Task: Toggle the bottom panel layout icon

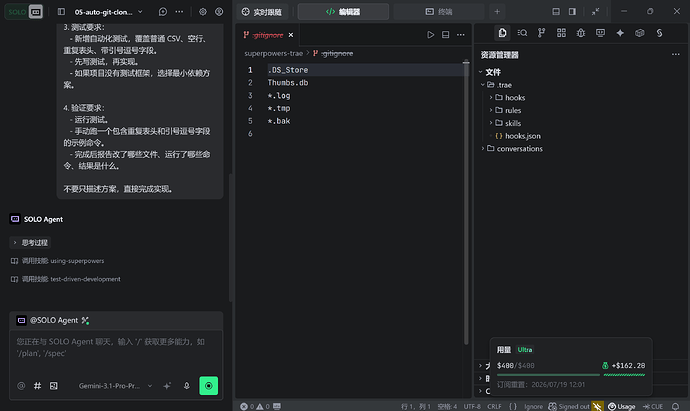Action: [x=556, y=12]
